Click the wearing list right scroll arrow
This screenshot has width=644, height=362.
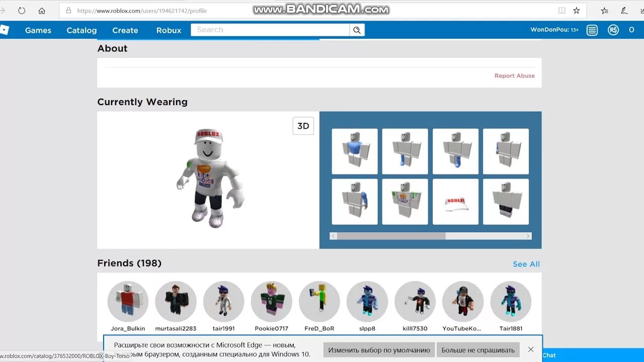(x=528, y=236)
